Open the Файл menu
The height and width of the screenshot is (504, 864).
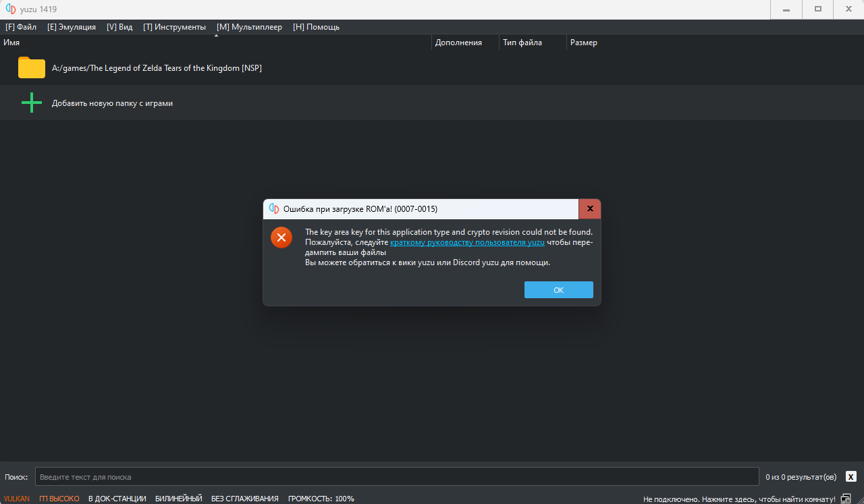tap(21, 27)
